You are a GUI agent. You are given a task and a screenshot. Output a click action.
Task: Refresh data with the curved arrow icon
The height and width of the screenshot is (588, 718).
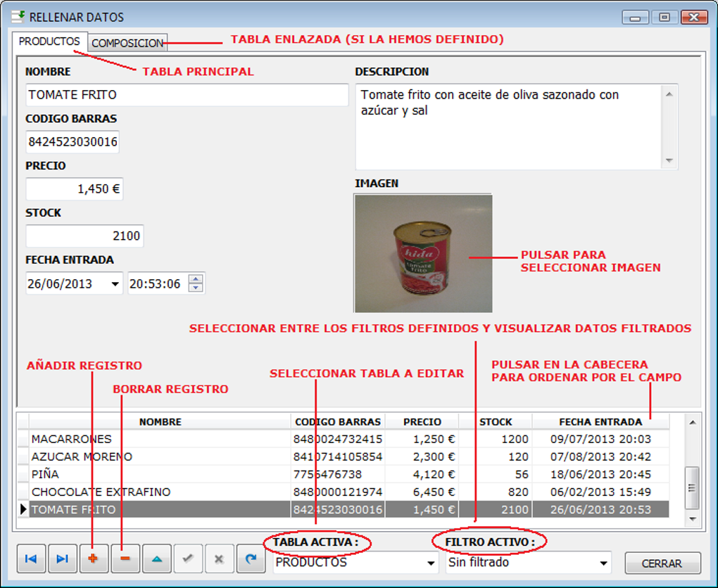[251, 558]
